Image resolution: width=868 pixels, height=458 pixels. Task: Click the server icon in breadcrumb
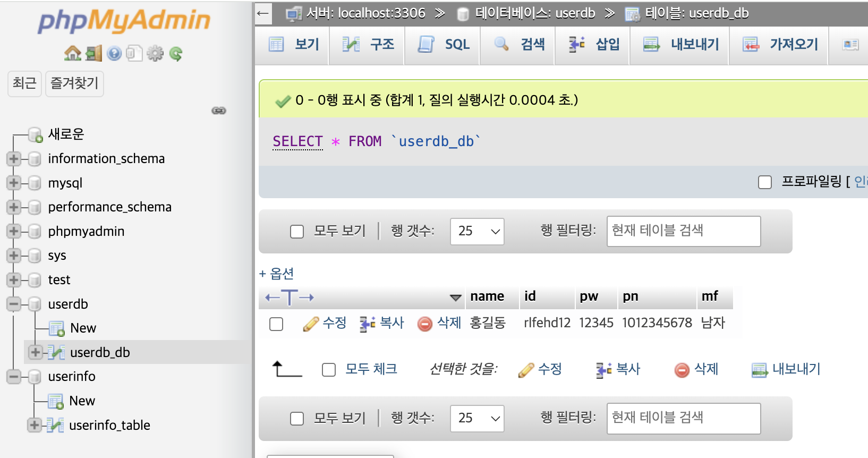click(294, 14)
